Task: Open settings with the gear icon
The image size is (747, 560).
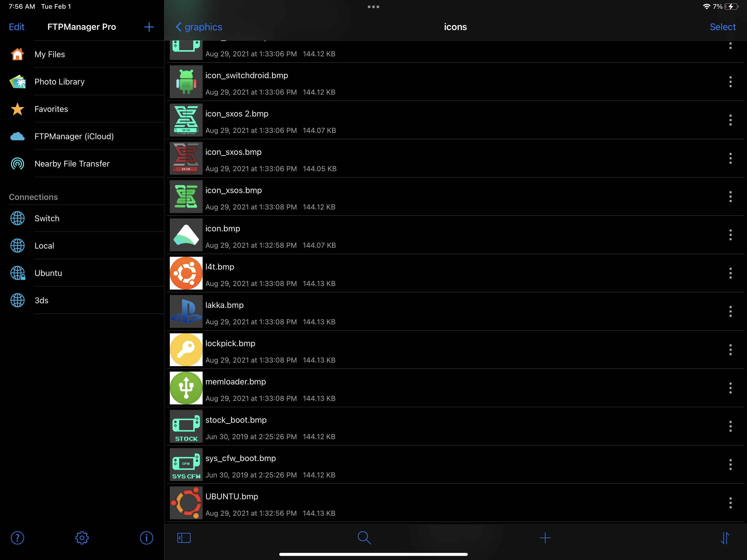Action: [x=82, y=538]
